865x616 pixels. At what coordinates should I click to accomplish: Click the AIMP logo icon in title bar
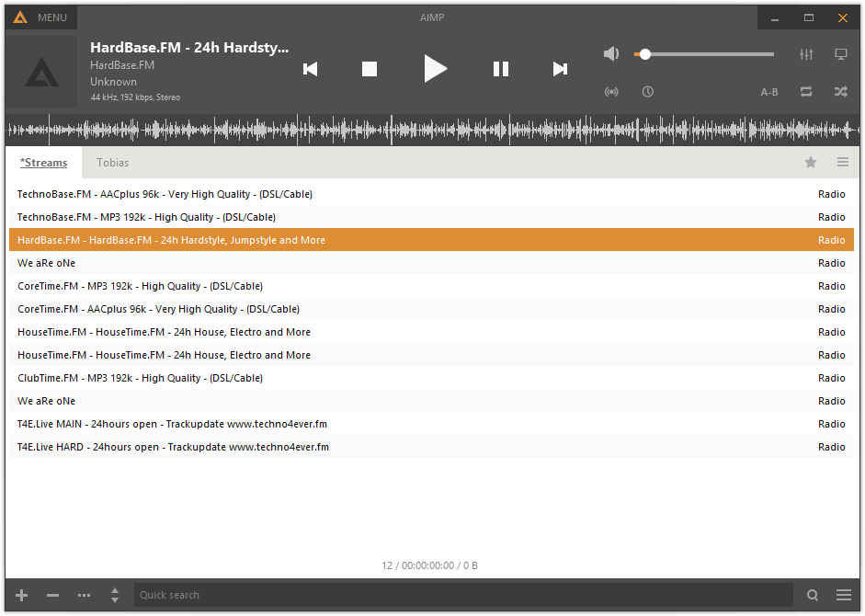coord(20,17)
